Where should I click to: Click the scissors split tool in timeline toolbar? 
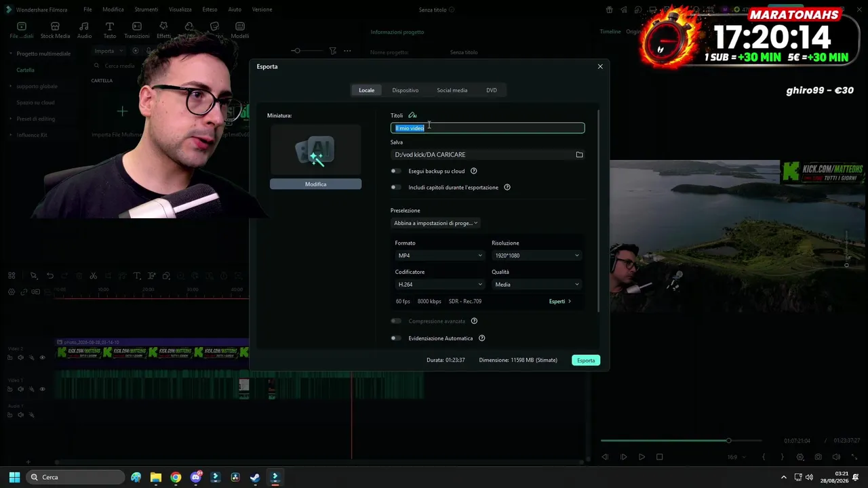[94, 276]
